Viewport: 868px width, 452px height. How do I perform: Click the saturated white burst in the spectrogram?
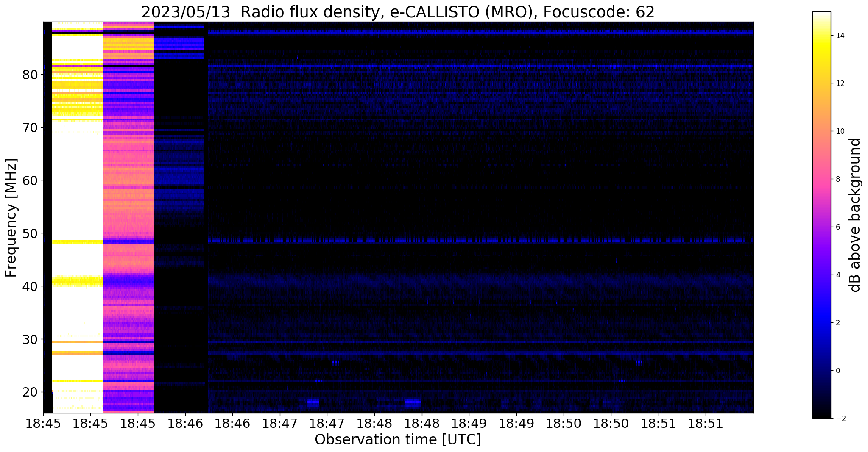[x=78, y=217]
